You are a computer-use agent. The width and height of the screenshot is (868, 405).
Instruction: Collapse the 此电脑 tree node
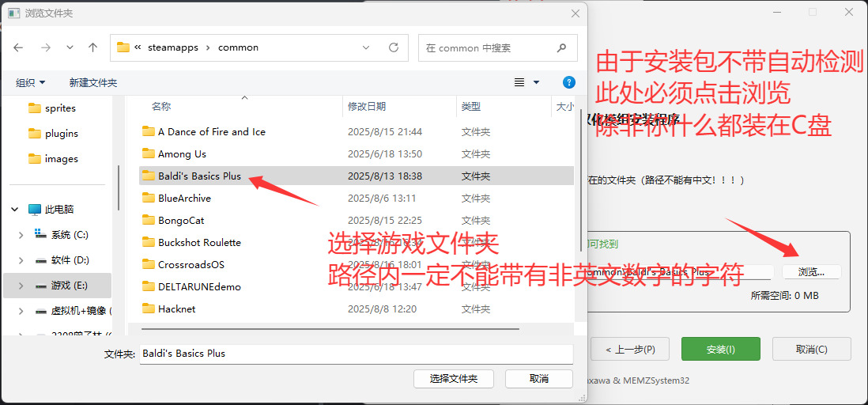14,210
